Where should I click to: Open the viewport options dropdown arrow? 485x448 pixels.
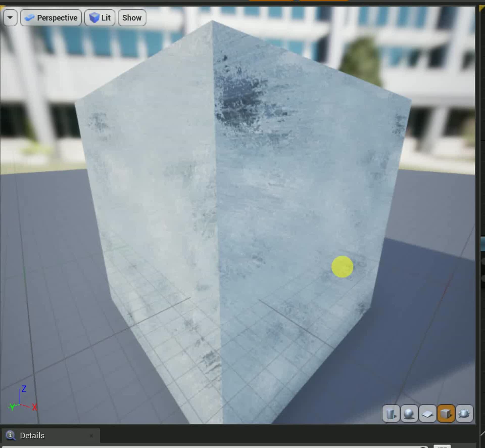pos(10,18)
